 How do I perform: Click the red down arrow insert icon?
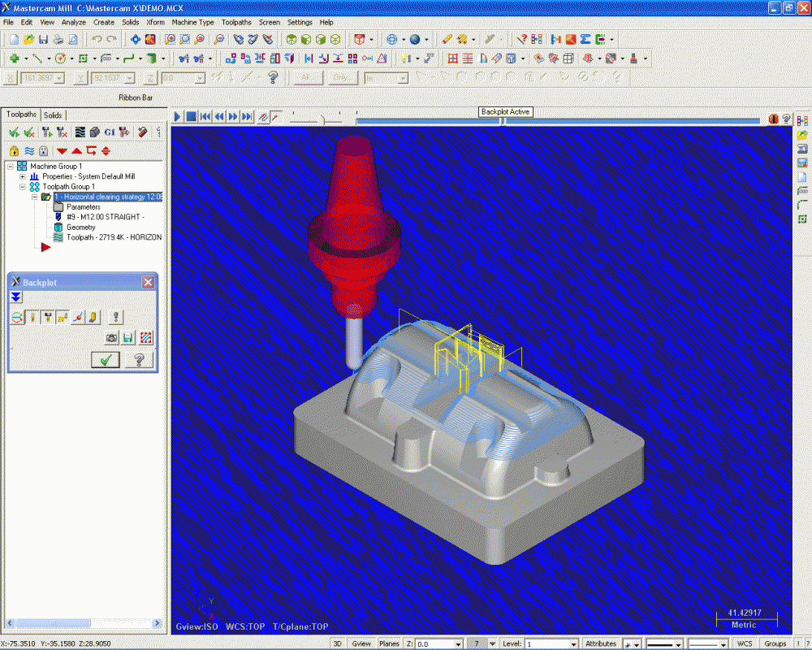point(63,151)
